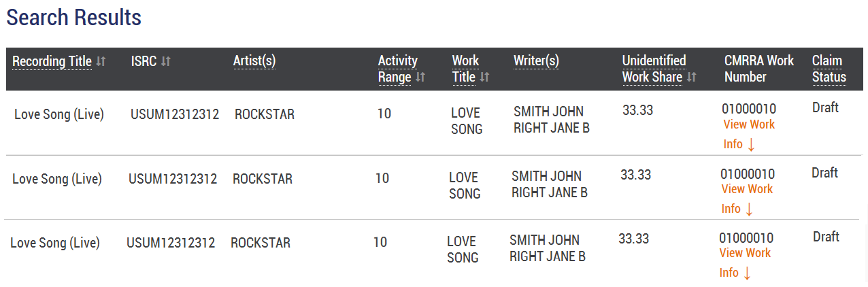The width and height of the screenshot is (868, 287).
Task: Click first row's orange down arrow
Action: tap(752, 145)
